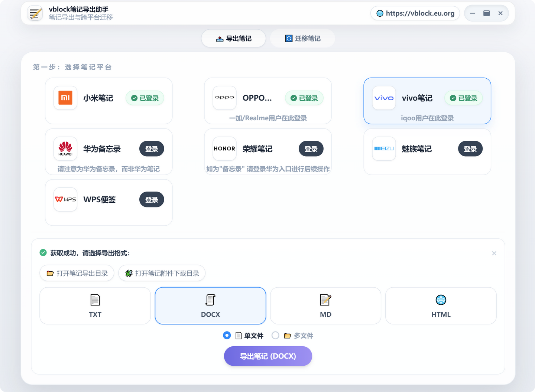The width and height of the screenshot is (535, 392).
Task: Log in to WPS便签
Action: (152, 200)
